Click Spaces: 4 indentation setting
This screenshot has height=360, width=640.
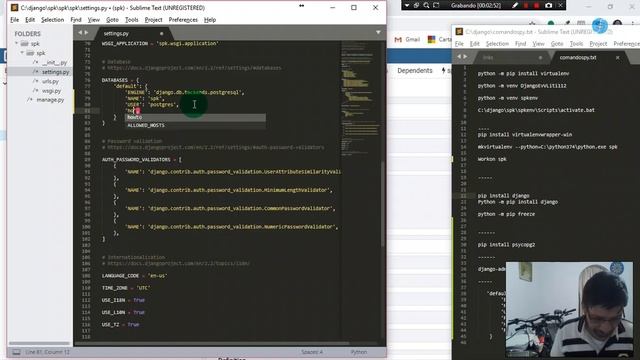point(312,352)
